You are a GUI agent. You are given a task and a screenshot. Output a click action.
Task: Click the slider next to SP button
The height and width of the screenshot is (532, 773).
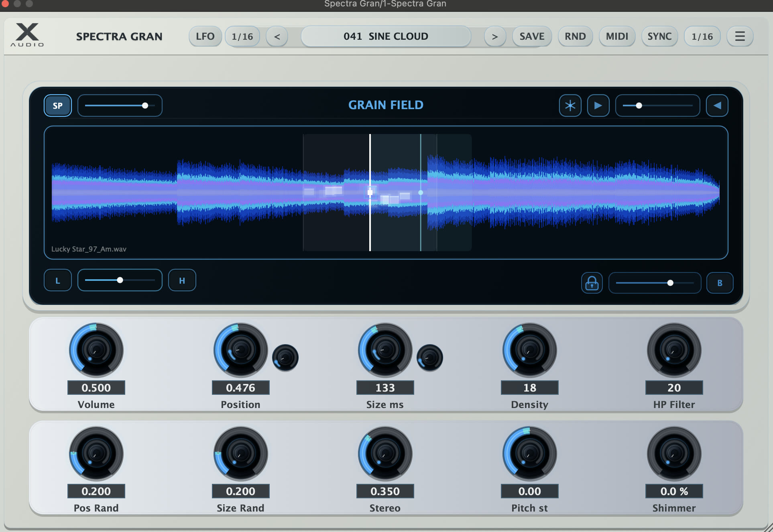coord(120,106)
